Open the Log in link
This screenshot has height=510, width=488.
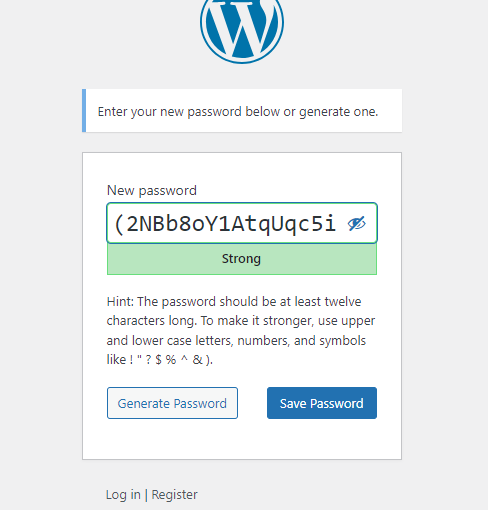(123, 495)
